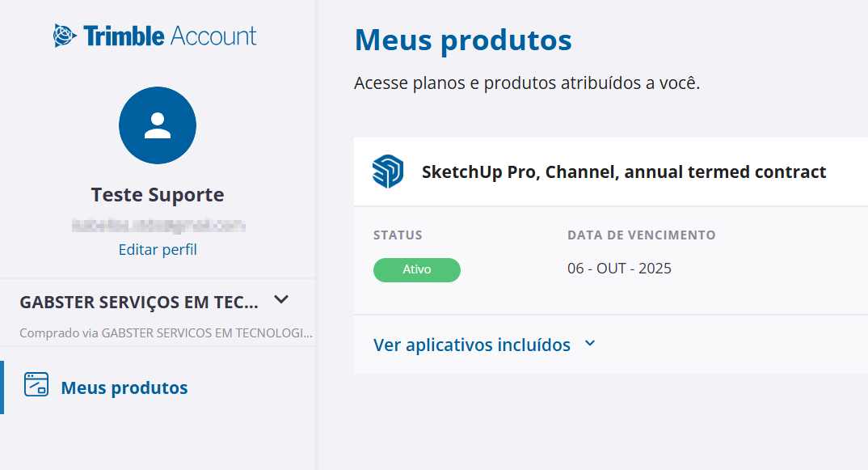This screenshot has width=868, height=470.
Task: Open the Editar perfil link
Action: [158, 250]
